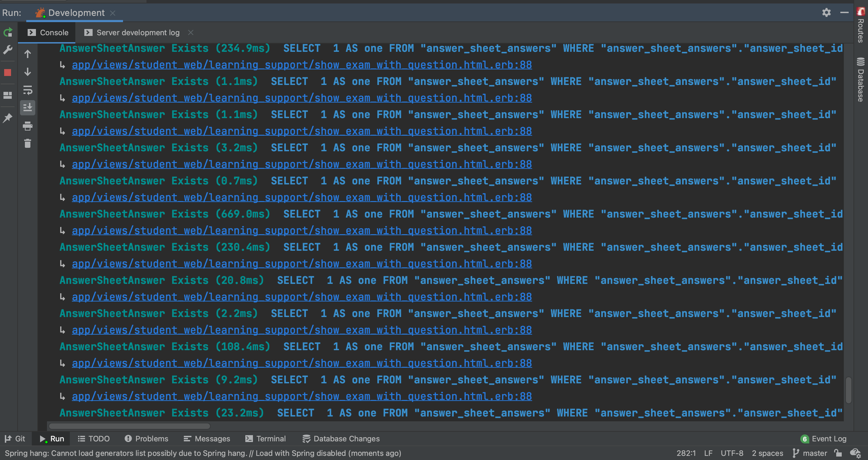The height and width of the screenshot is (460, 868).
Task: Click the Print console output icon
Action: coord(28,126)
